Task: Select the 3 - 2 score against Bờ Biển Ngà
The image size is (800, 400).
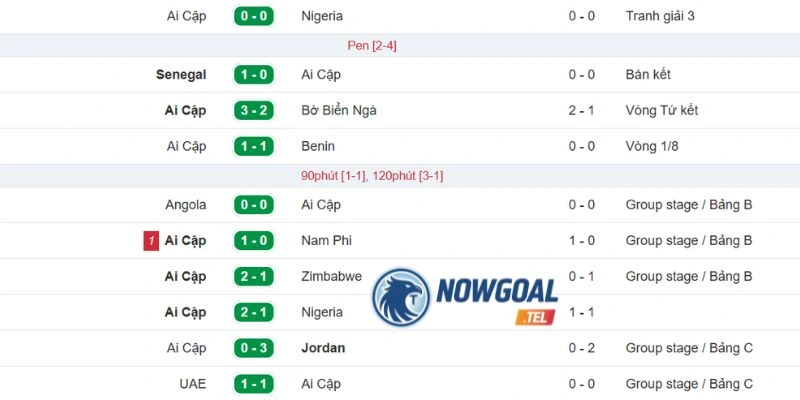Action: click(254, 111)
